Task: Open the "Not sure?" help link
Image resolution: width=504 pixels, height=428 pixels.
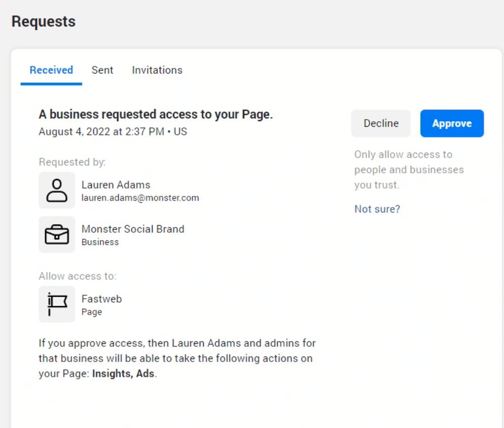Action: tap(377, 209)
